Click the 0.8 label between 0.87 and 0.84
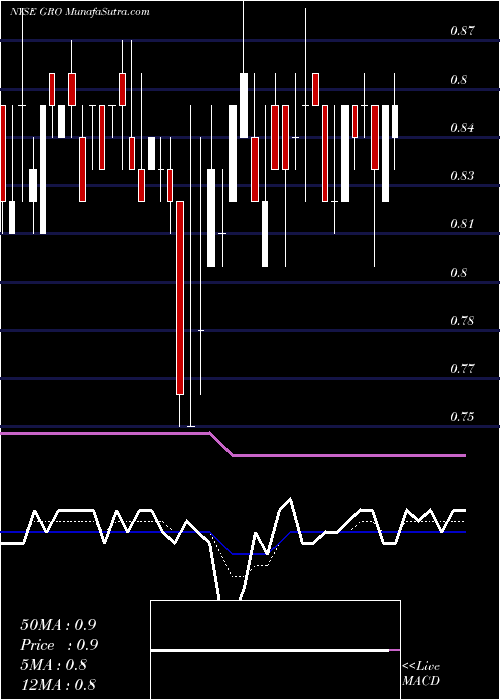This screenshot has height=700, width=500. [x=458, y=79]
